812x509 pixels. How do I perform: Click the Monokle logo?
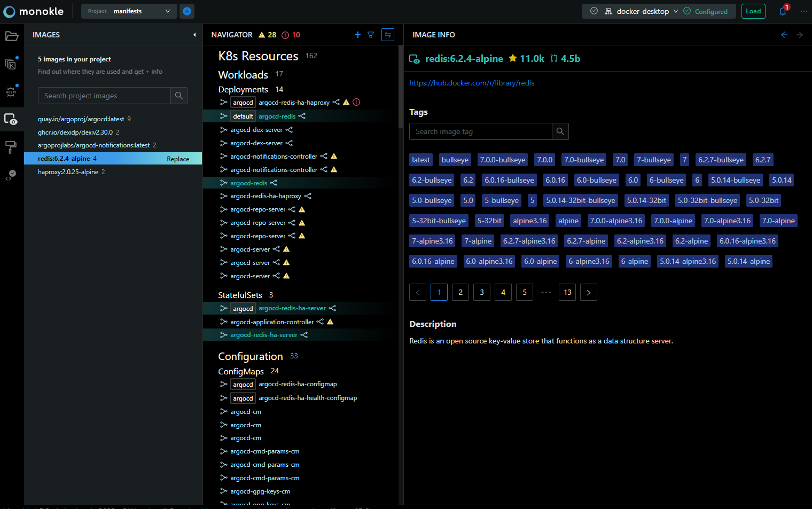(x=34, y=11)
